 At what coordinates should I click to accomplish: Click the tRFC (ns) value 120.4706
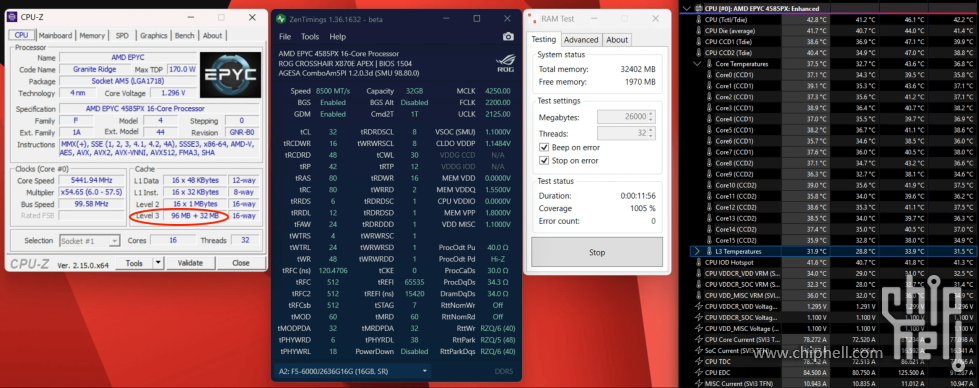click(x=333, y=271)
